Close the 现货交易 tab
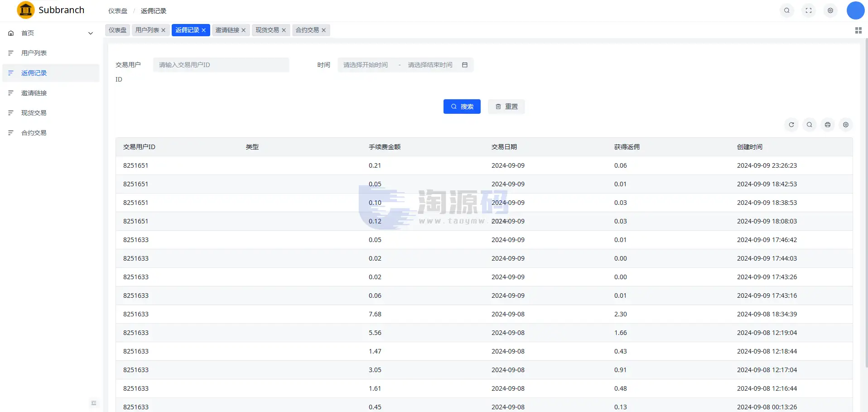This screenshot has width=868, height=412. pyautogui.click(x=284, y=30)
